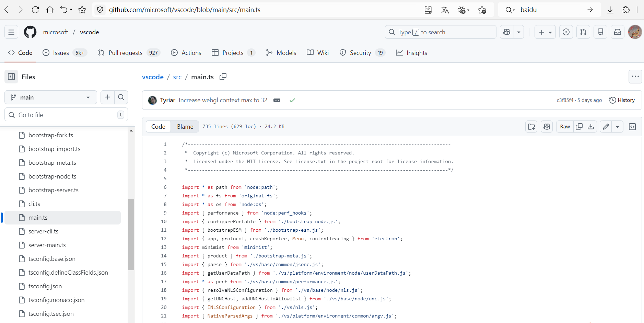The width and height of the screenshot is (644, 323).
Task: Switch to Blame view
Action: click(185, 127)
